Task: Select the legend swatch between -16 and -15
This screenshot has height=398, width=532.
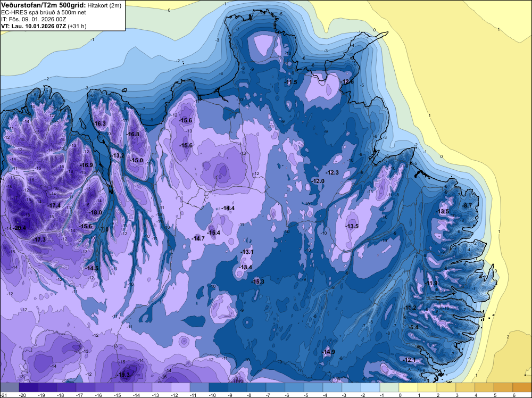Action: tap(104, 387)
